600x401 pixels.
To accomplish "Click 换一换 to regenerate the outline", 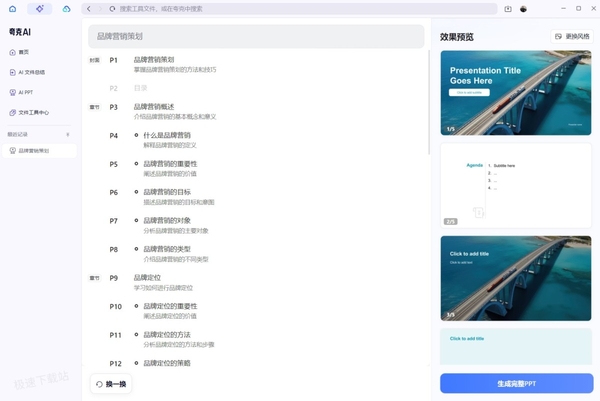I will tap(111, 384).
